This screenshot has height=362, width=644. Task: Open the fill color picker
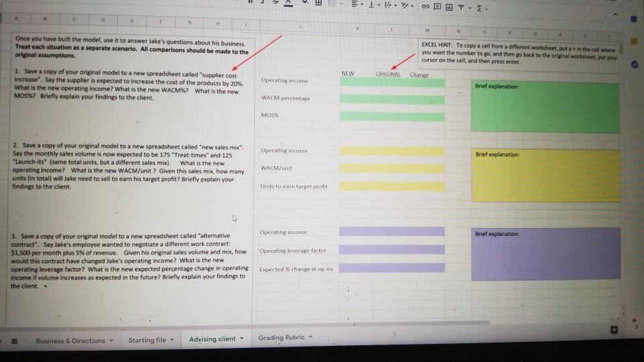coord(305,3)
